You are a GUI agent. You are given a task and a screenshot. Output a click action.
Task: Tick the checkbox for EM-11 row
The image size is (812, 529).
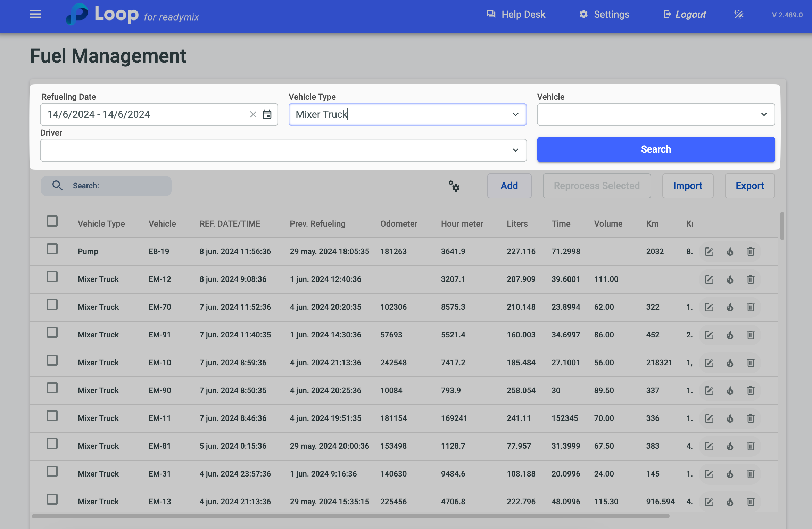coord(52,416)
